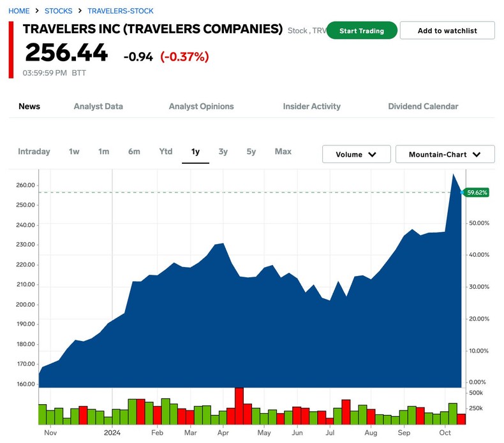Image resolution: width=504 pixels, height=443 pixels.
Task: Show the Max time range
Action: (x=283, y=152)
